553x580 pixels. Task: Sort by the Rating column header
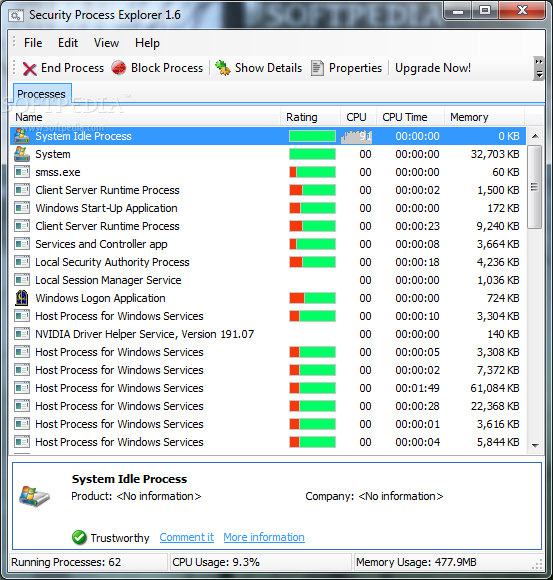pos(310,117)
